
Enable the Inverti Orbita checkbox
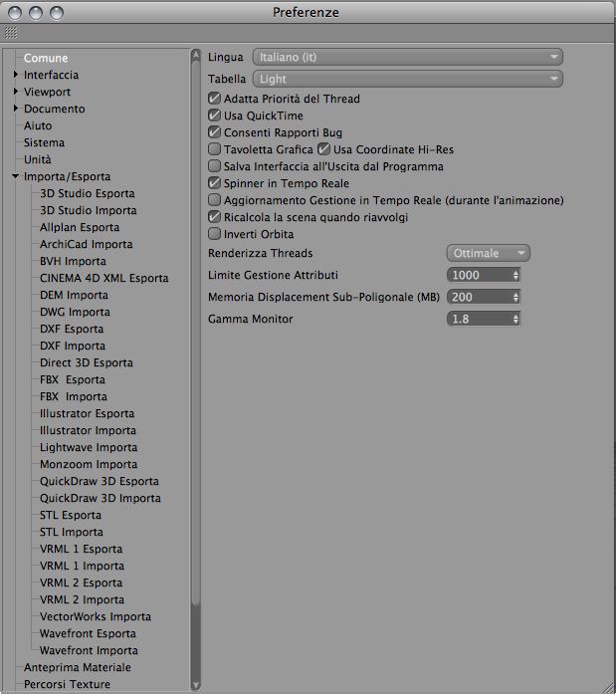tap(214, 234)
